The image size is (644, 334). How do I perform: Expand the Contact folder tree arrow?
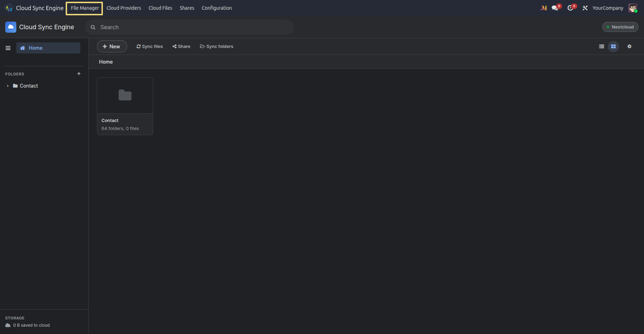coord(8,86)
